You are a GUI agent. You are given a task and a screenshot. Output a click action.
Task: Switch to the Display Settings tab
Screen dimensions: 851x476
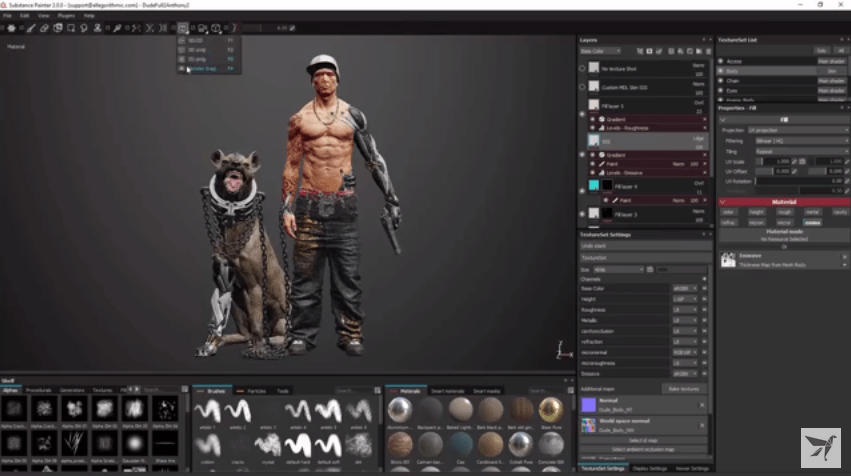pos(650,468)
